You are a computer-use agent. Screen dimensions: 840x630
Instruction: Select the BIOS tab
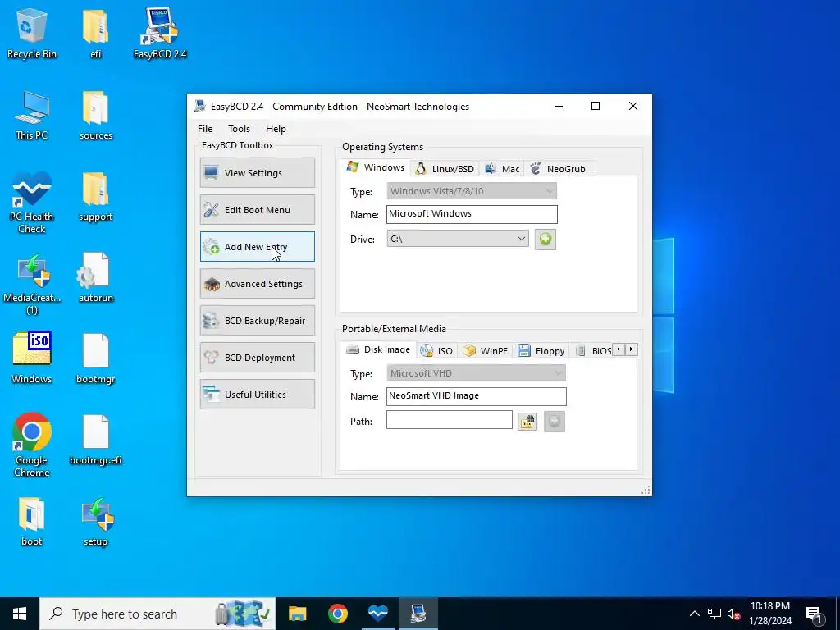click(594, 351)
